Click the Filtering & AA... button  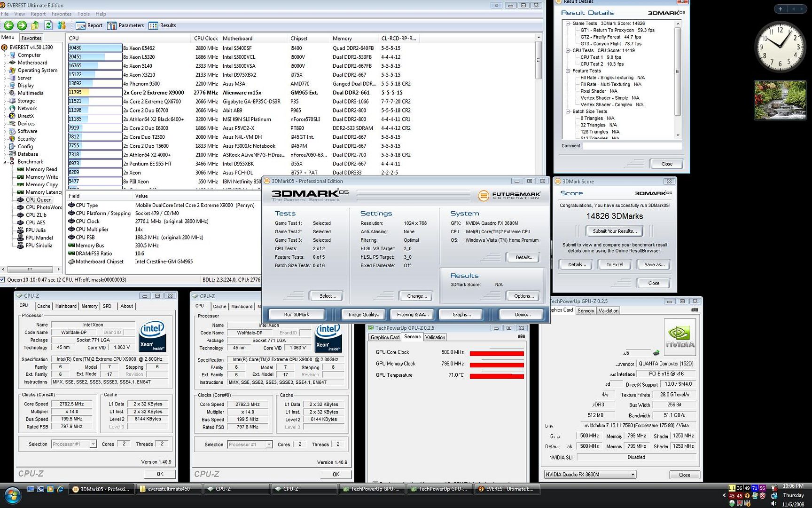pos(413,315)
